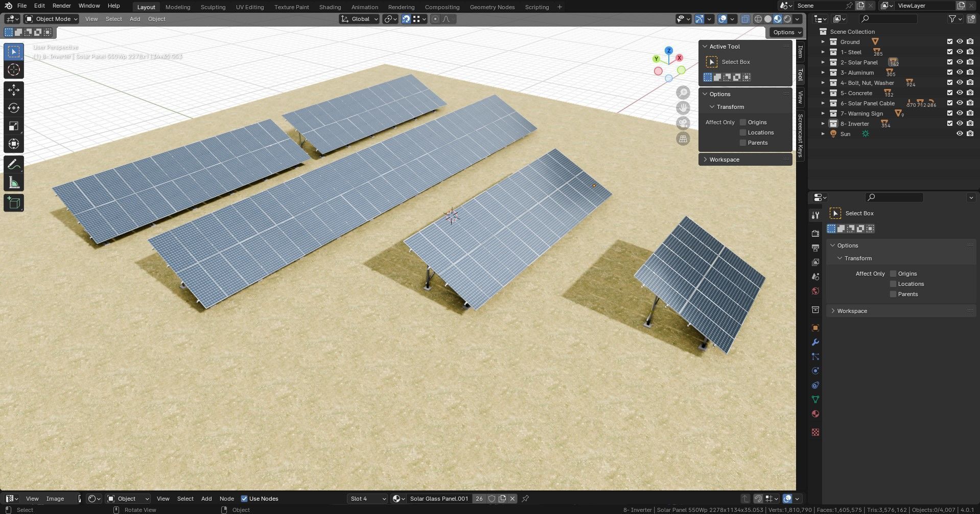Open the Screencast Keys sidebar tab
Screen dimensions: 980x514
click(800, 136)
